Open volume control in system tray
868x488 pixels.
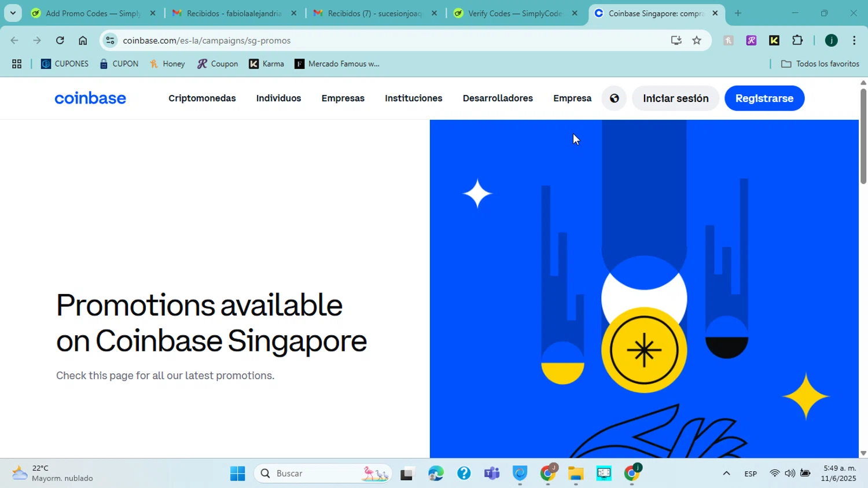pos(789,474)
